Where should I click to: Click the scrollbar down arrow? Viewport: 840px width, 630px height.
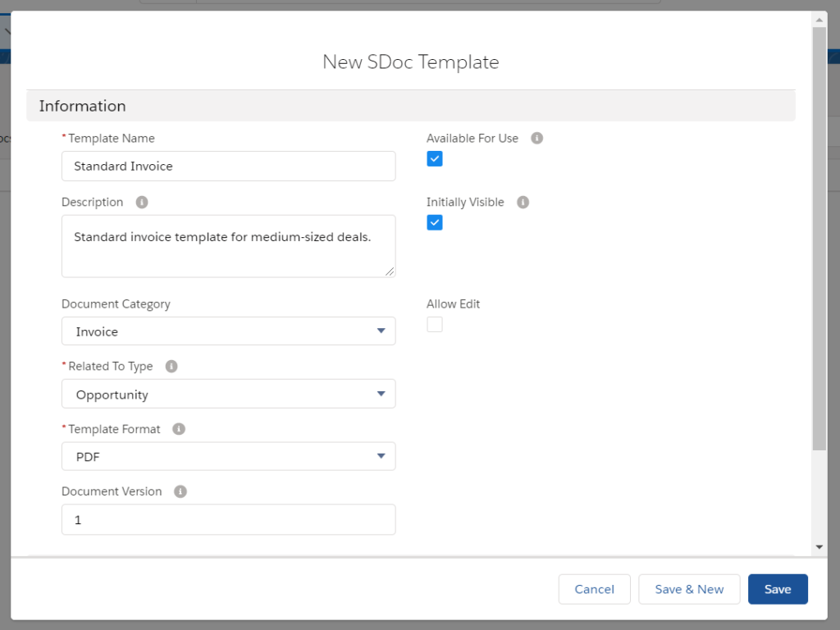tap(819, 547)
